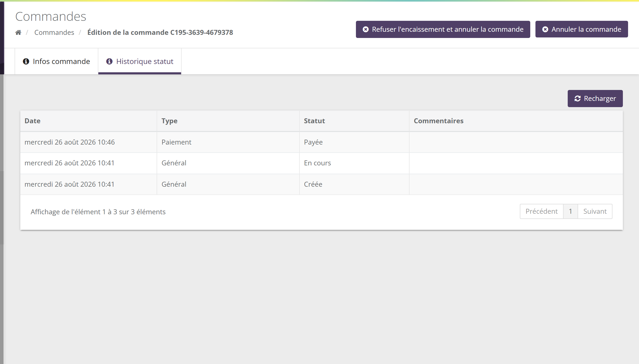The image size is (639, 364).
Task: Sort by the Statut column header
Action: pyautogui.click(x=354, y=121)
